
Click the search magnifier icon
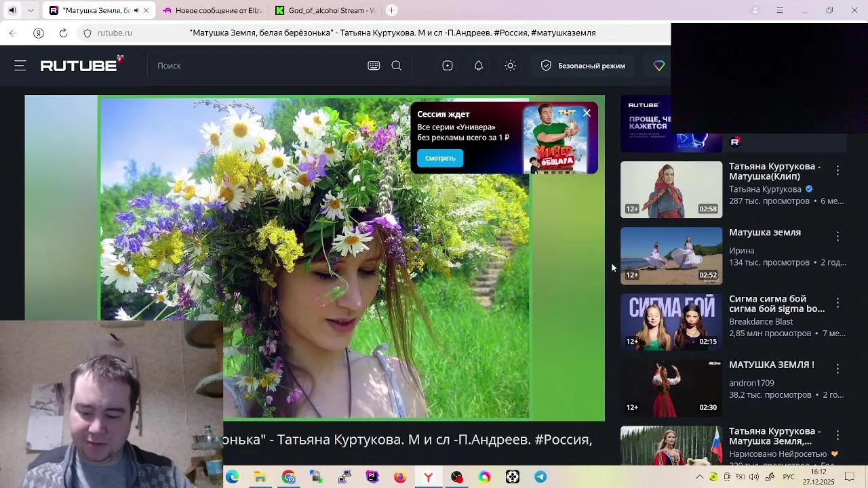(397, 66)
